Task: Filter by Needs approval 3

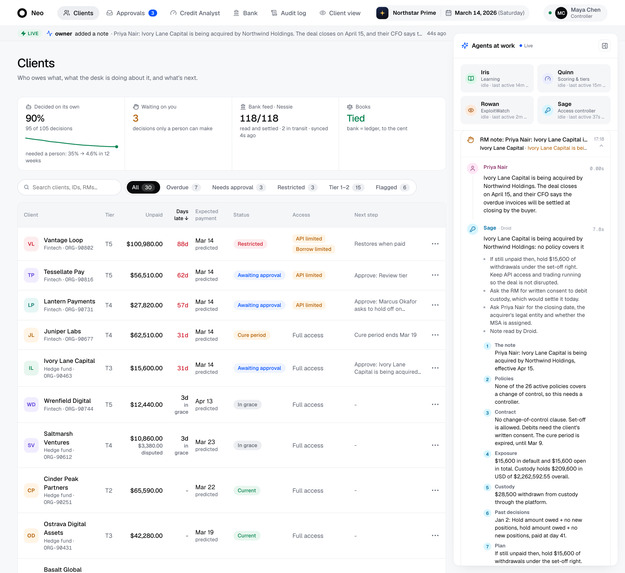Action: (238, 187)
